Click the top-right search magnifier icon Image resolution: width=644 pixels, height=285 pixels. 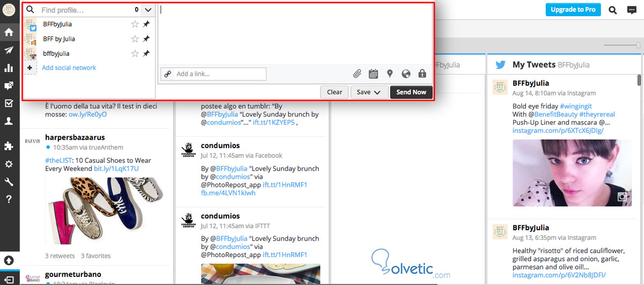click(x=612, y=10)
